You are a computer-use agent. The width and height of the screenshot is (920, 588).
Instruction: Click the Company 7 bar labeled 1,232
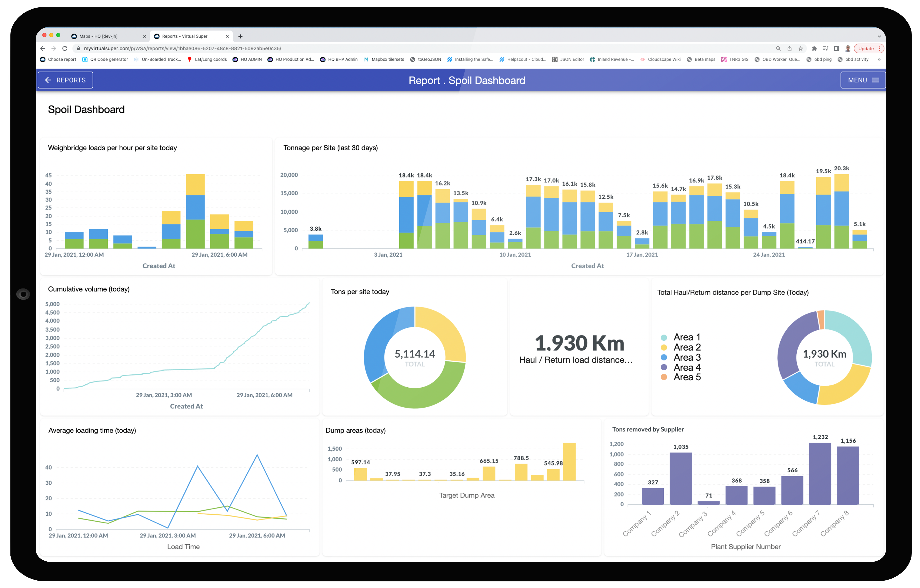coord(820,474)
